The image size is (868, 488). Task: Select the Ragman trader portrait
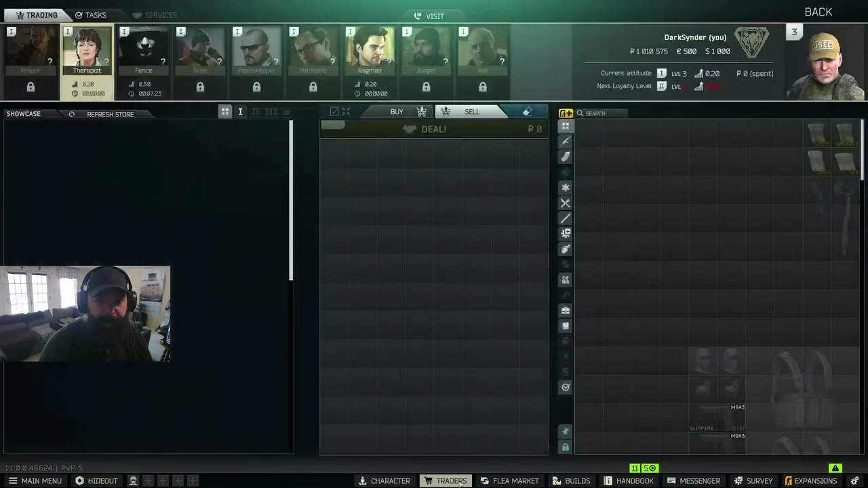click(370, 51)
